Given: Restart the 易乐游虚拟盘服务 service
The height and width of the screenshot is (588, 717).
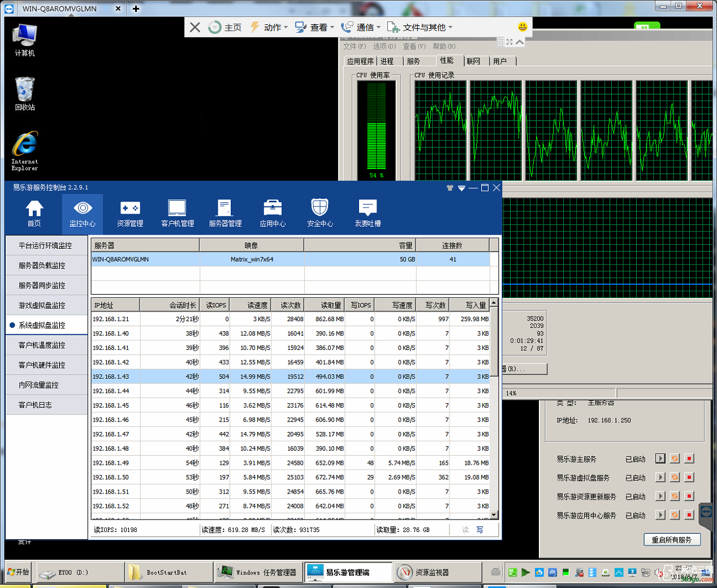Looking at the screenshot, I should pyautogui.click(x=675, y=477).
